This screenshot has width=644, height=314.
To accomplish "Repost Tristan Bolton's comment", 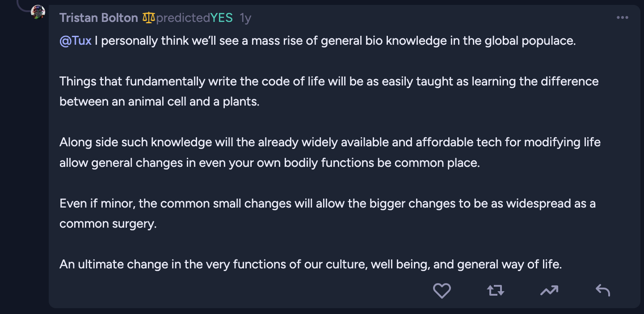I will [x=495, y=291].
